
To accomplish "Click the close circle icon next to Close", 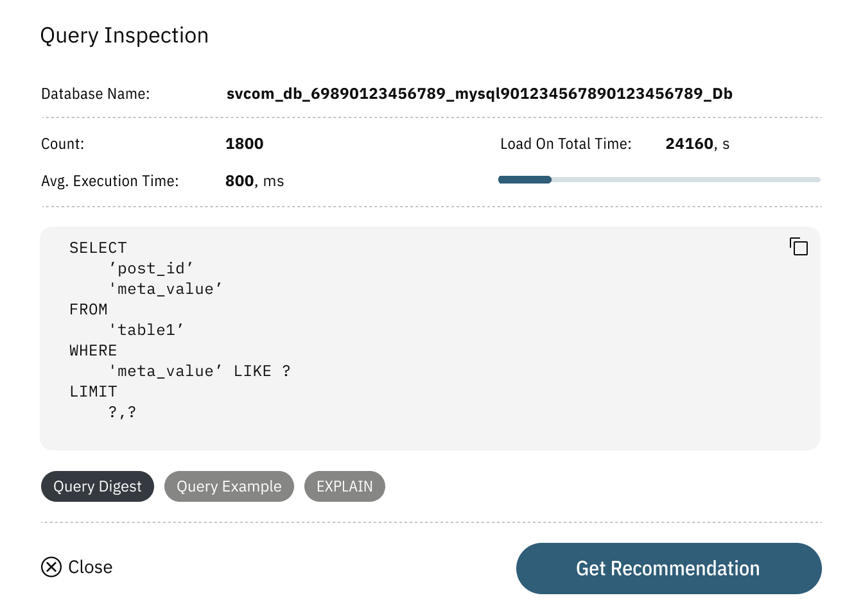I will click(52, 567).
